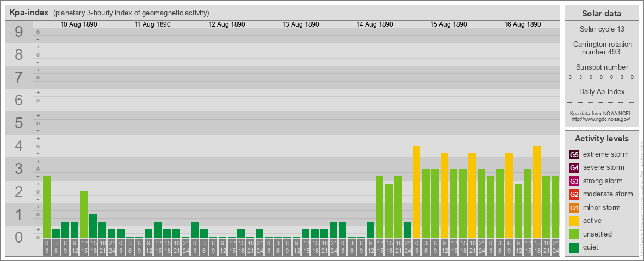This screenshot has width=644, height=261.
Task: Select the 16 Aug 1890 date header
Action: 522,24
